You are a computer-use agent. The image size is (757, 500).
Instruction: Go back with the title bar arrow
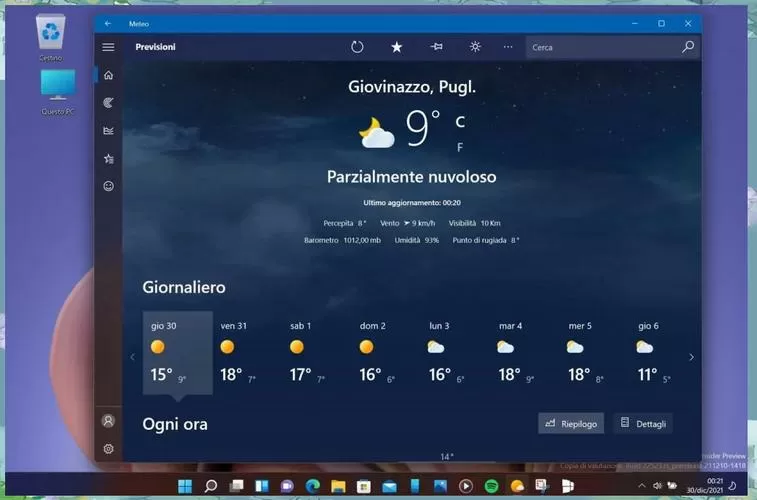click(108, 24)
